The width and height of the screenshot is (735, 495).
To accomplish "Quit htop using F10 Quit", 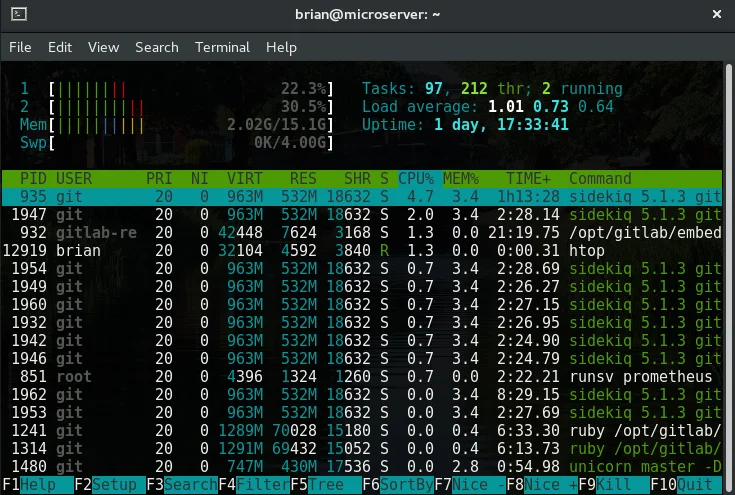I will coord(688,486).
